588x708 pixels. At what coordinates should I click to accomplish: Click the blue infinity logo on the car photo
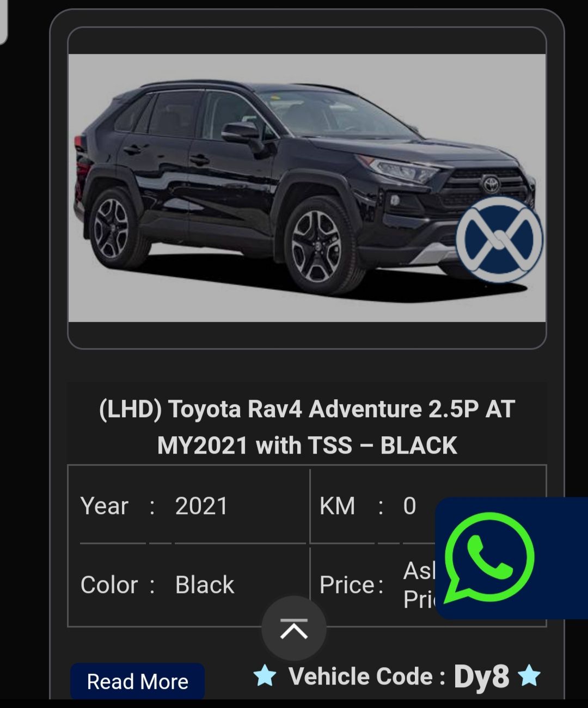pos(499,240)
